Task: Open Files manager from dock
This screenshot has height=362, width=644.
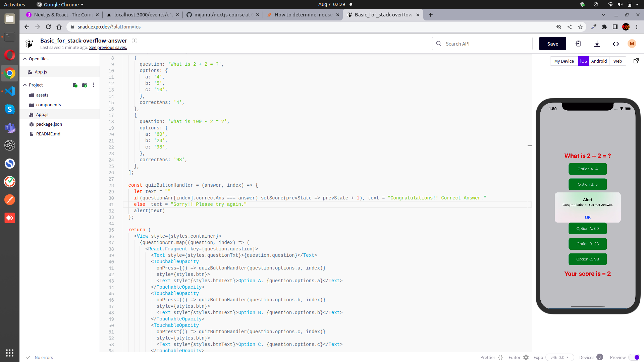Action: pyautogui.click(x=10, y=19)
